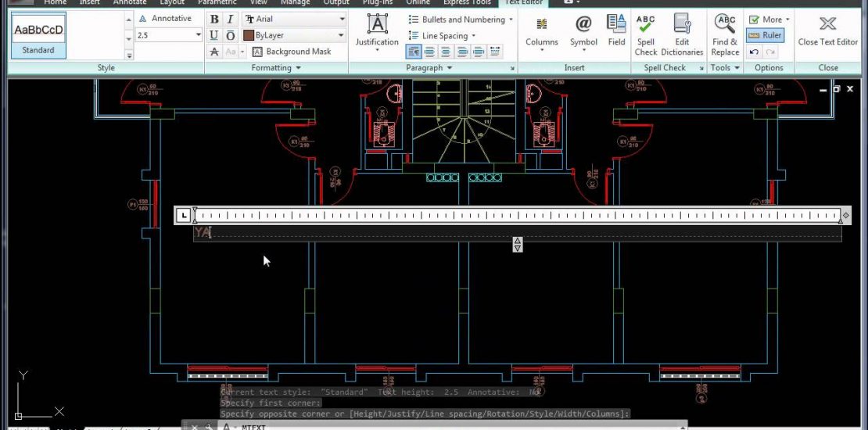Insert a Field into text

tap(617, 31)
